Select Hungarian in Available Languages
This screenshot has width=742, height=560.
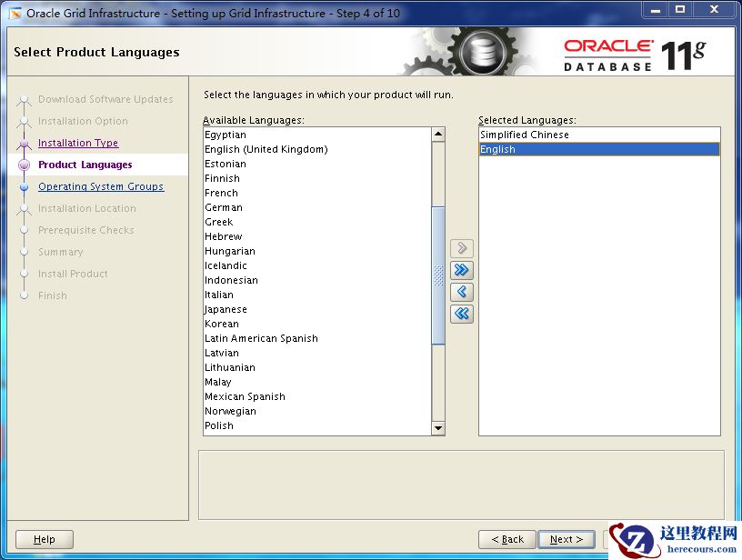pos(317,251)
